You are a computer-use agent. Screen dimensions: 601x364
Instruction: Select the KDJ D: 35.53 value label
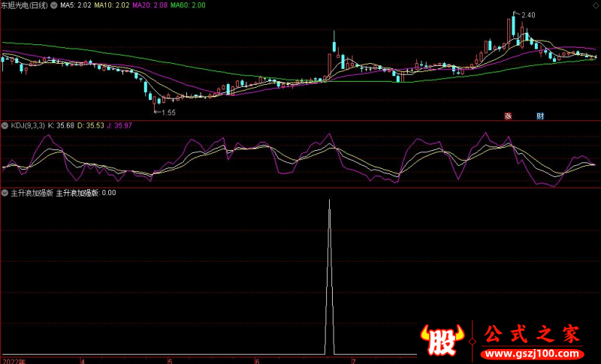pyautogui.click(x=94, y=126)
